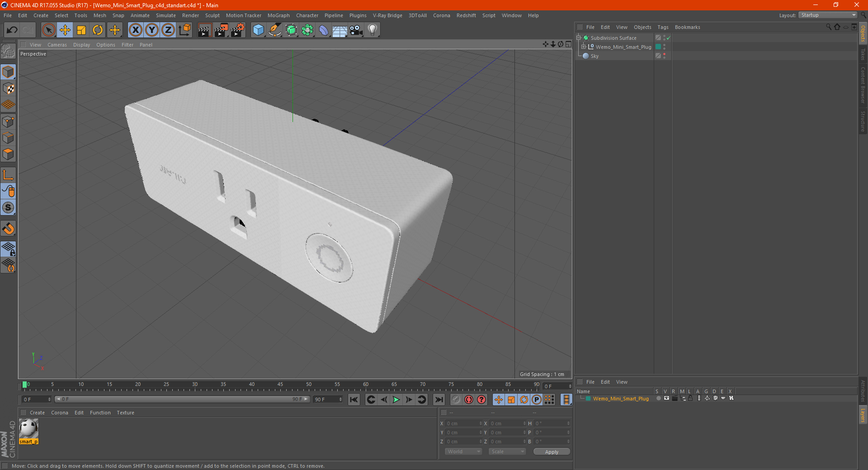Image resolution: width=868 pixels, height=470 pixels.
Task: Click the magnet tweak icon
Action: 8,229
